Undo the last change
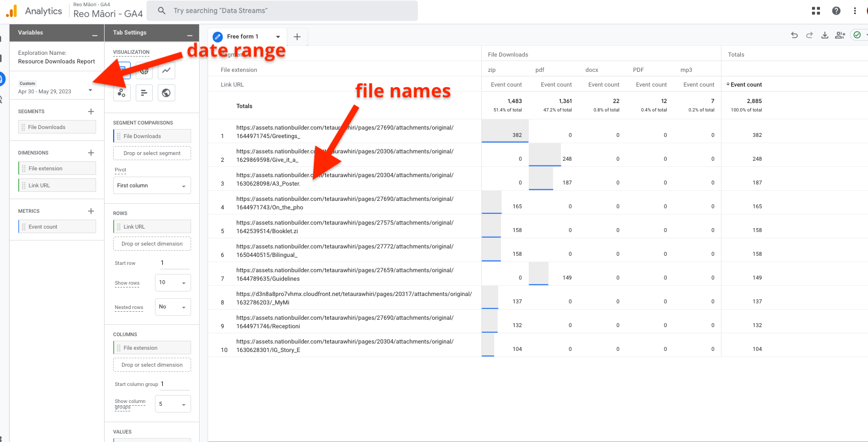Viewport: 868px width, 442px height. [x=794, y=35]
